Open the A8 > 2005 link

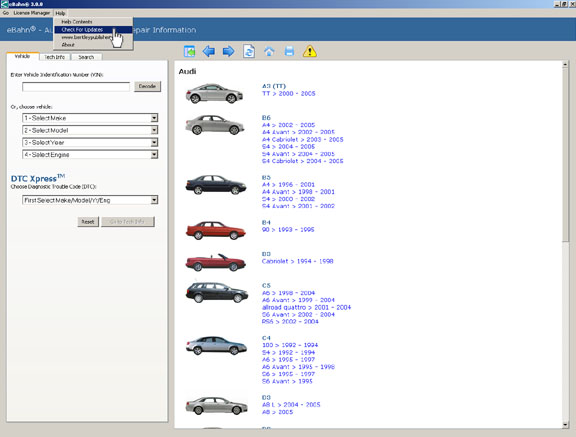[x=277, y=412]
